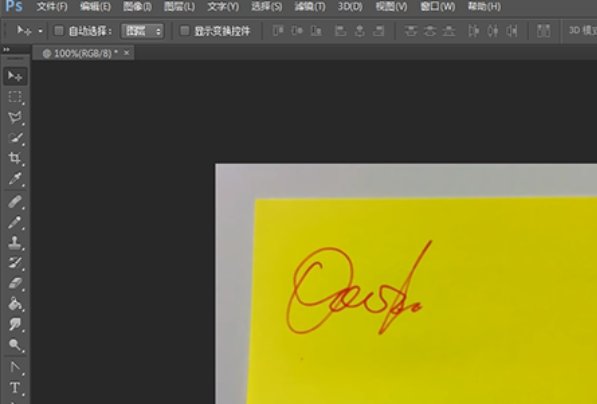Viewport: 597px width, 404px height.
Task: Select the Smudge finger tool
Action: [15, 324]
